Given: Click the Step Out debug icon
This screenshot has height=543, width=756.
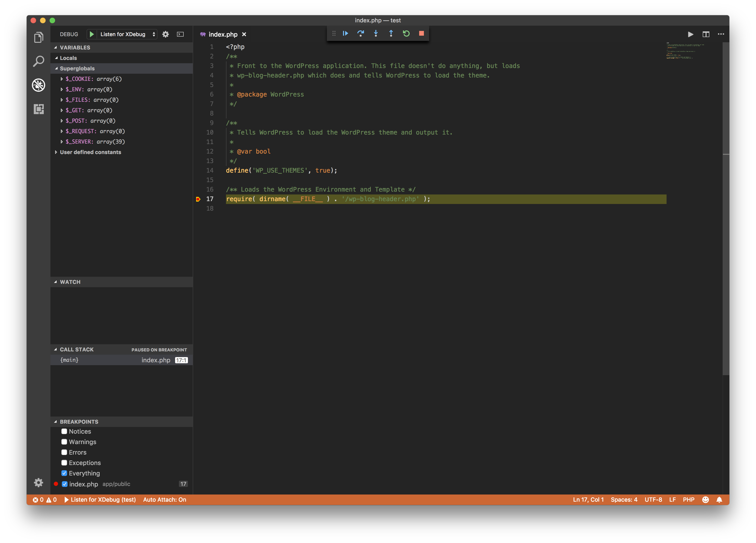Looking at the screenshot, I should click(x=391, y=33).
